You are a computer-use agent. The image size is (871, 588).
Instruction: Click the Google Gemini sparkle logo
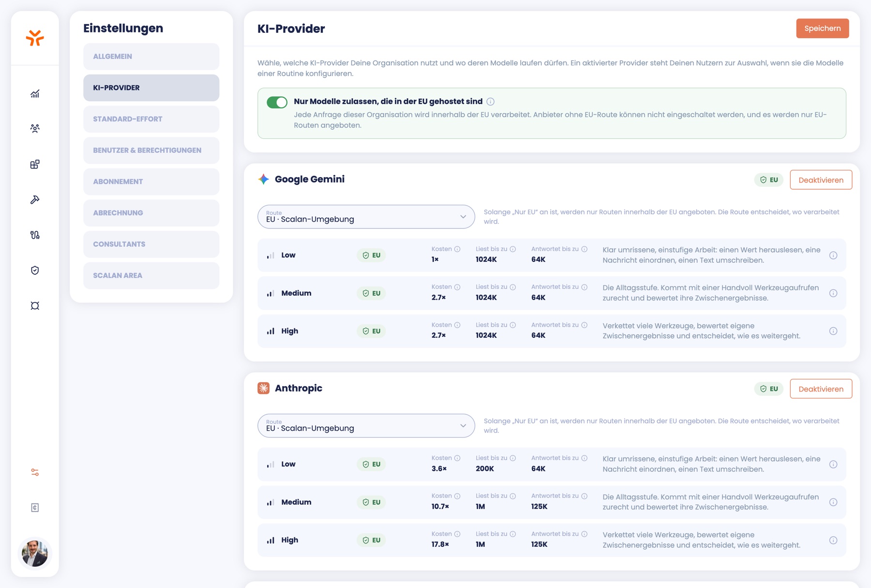tap(264, 179)
